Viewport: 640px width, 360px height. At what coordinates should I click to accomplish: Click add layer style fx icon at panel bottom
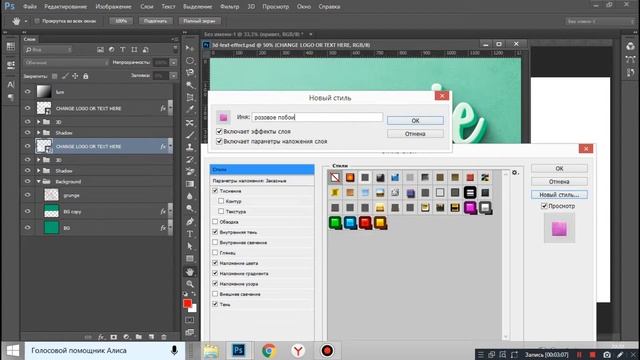pyautogui.click(x=101, y=337)
